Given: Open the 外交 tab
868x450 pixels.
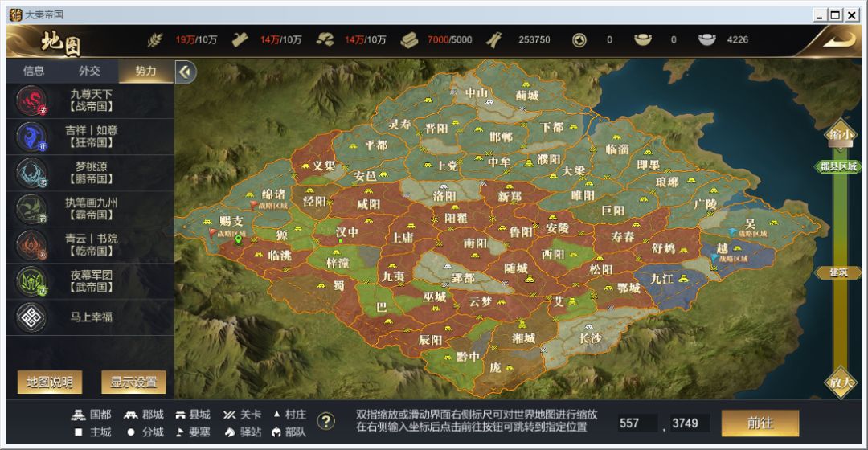Looking at the screenshot, I should [x=90, y=71].
